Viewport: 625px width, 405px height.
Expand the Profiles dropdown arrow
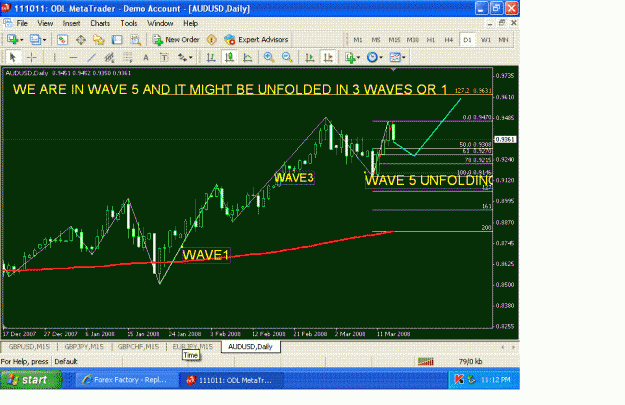(45, 40)
